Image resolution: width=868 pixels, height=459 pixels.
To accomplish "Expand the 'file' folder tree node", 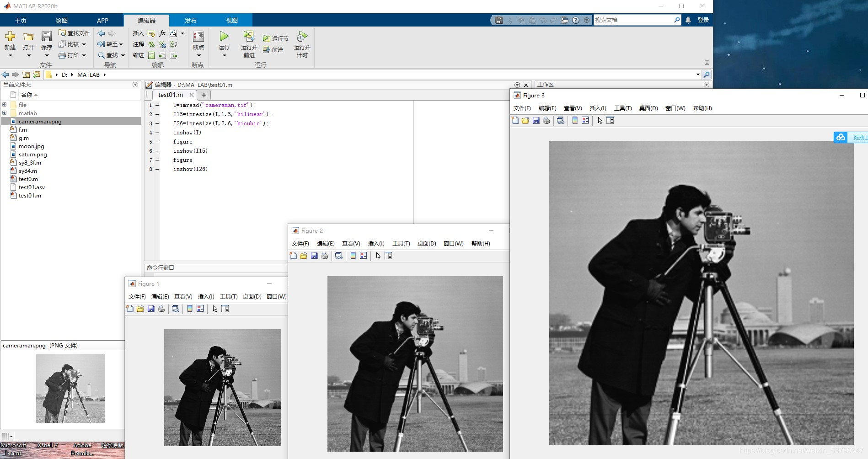I will click(5, 105).
